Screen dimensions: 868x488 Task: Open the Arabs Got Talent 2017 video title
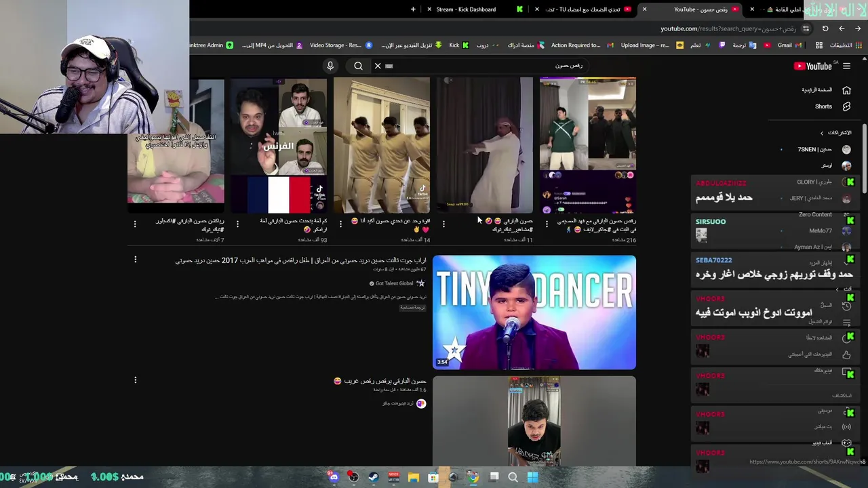coord(300,260)
